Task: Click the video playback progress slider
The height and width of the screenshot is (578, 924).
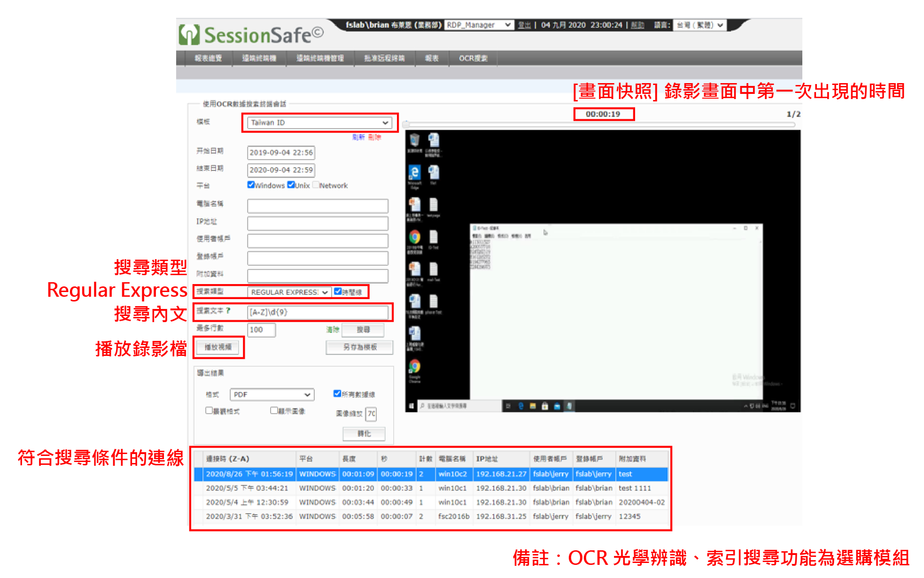Action: [x=600, y=125]
